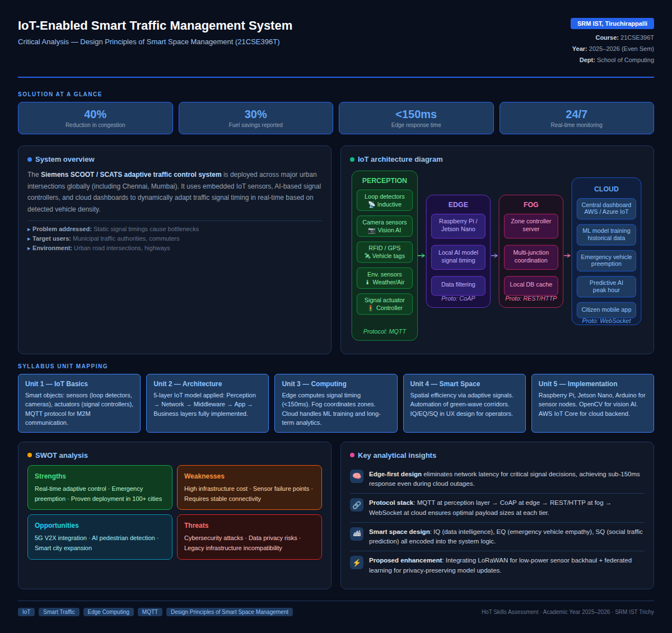Click the Proto: REST/HTTP label
The height and width of the screenshot is (633, 672).
tap(531, 299)
